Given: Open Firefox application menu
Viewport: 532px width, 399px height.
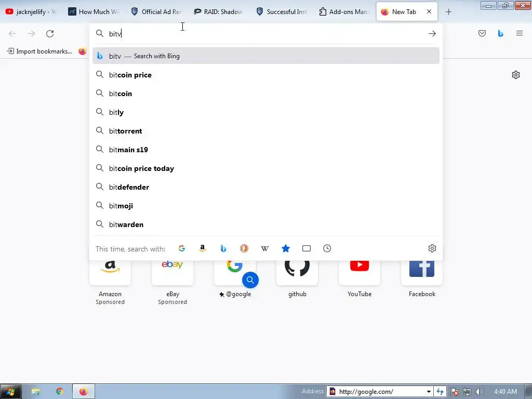Looking at the screenshot, I should coord(519,33).
